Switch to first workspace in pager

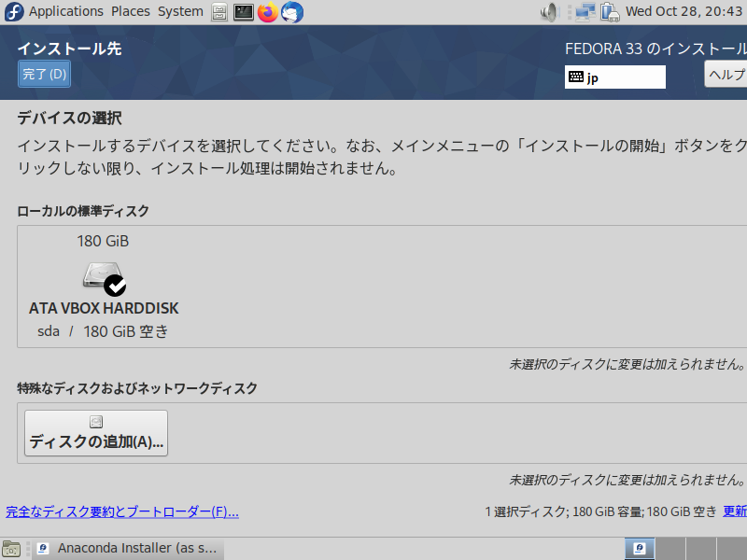pyautogui.click(x=640, y=549)
